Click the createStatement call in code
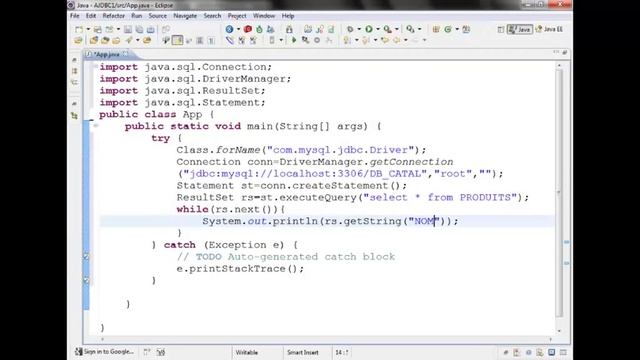This screenshot has height=360, width=640. point(340,186)
